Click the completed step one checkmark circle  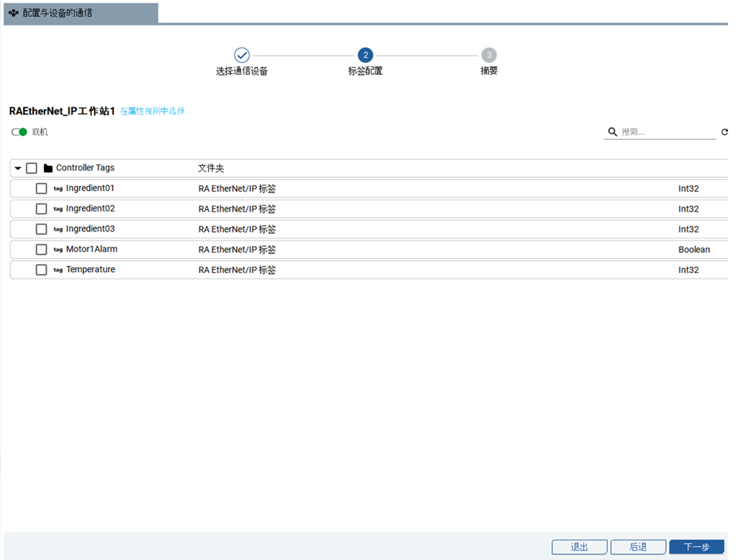click(242, 55)
